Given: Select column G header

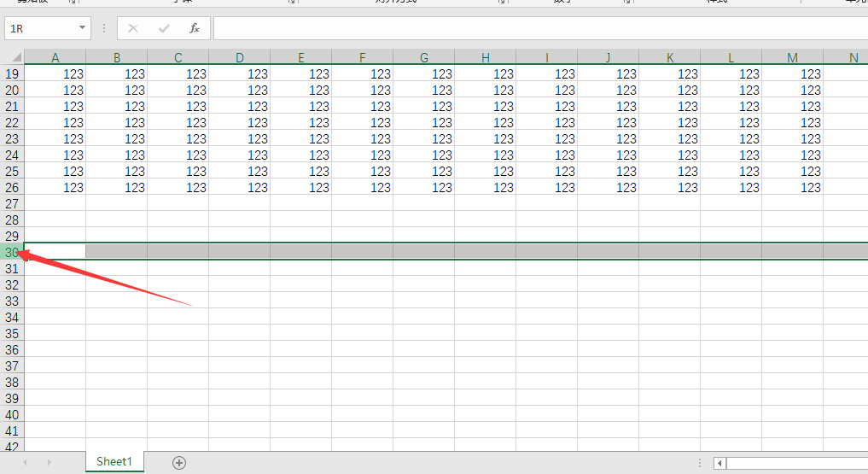Looking at the screenshot, I should [x=424, y=57].
